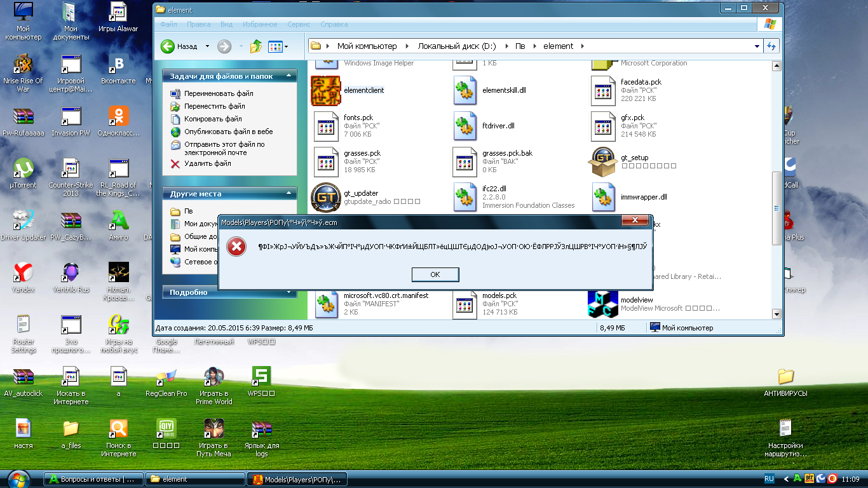Expand the address bar history dropdown
Image resolution: width=868 pixels, height=488 pixels.
(x=757, y=46)
